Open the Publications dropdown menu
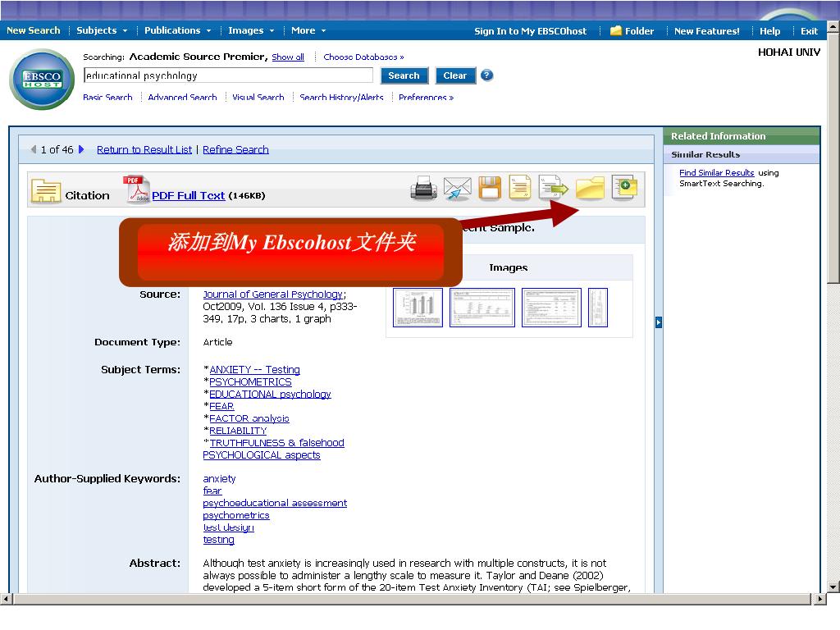 (177, 30)
